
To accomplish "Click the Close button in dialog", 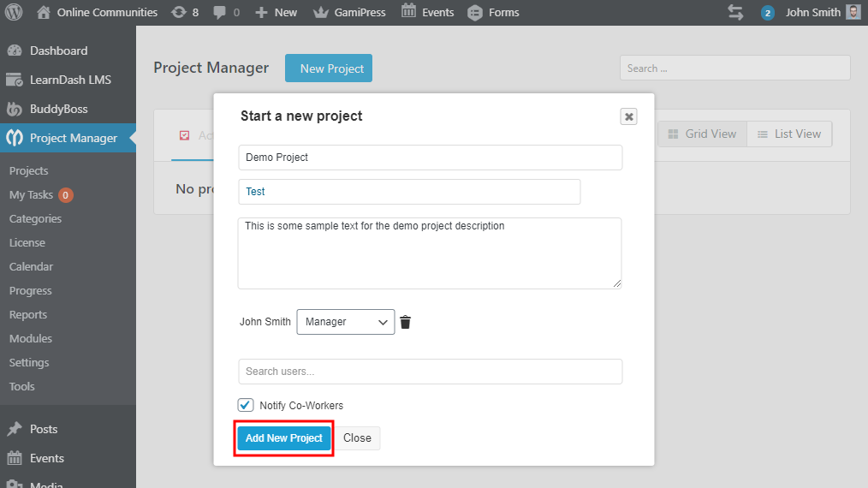I will 357,437.
